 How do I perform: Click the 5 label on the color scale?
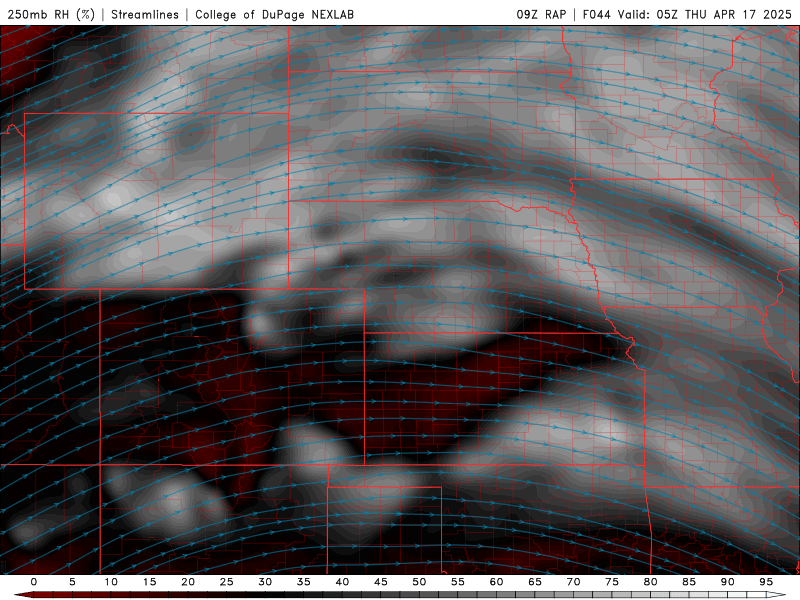tap(72, 582)
